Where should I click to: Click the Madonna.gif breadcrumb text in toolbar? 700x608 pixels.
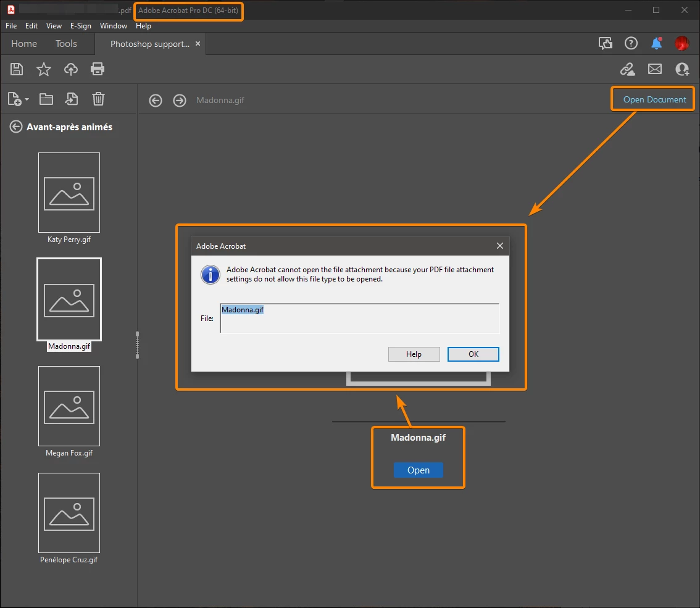[220, 101]
